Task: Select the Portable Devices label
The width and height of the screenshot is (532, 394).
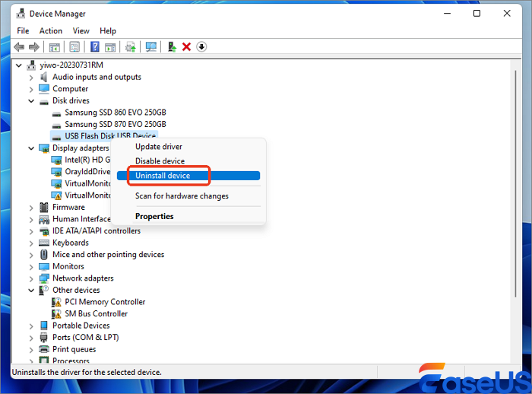Action: 81,326
